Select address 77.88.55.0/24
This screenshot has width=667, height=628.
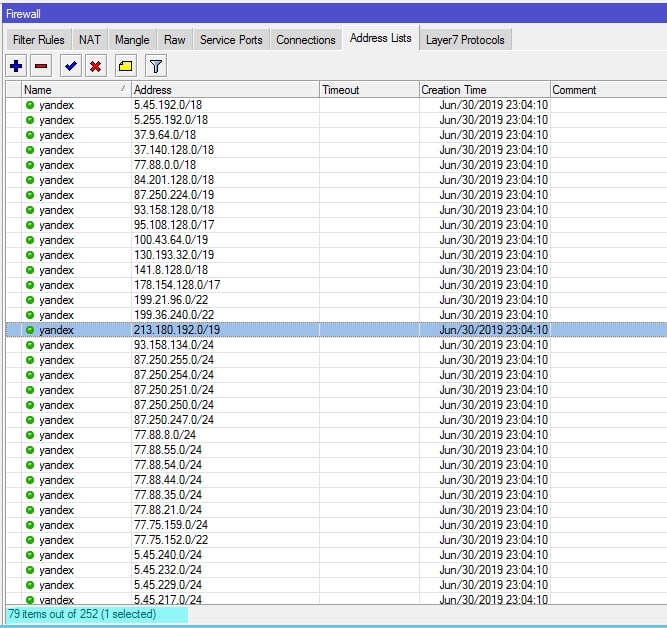tap(168, 450)
